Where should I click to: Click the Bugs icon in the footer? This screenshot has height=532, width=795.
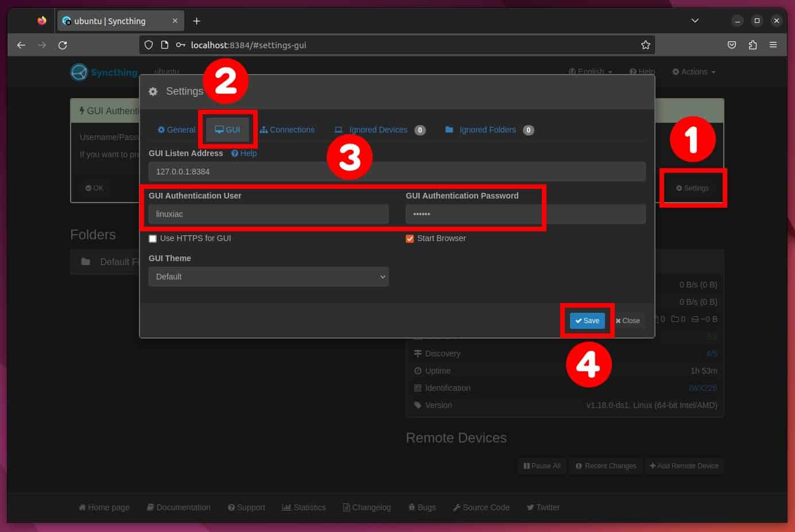412,507
